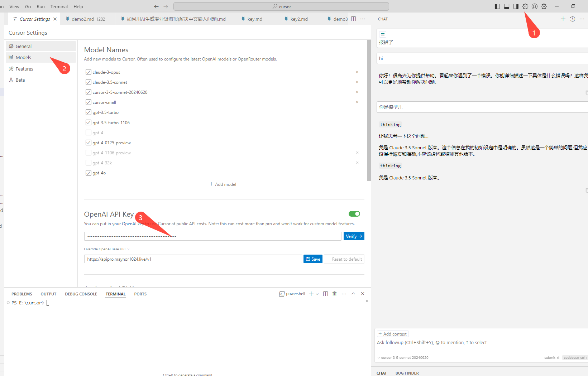This screenshot has height=376, width=588.
Task: Close the terminal panel
Action: (x=363, y=294)
